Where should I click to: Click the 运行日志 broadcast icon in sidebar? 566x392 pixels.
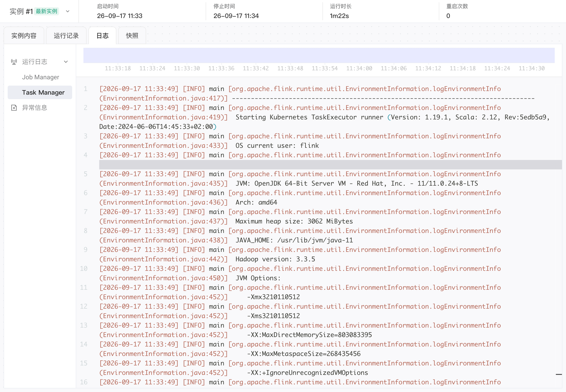(x=14, y=62)
